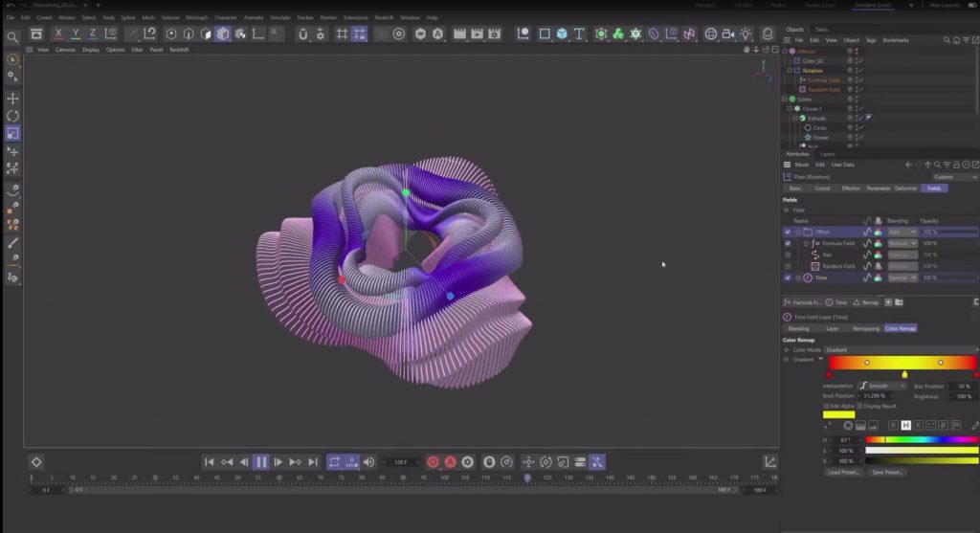Image resolution: width=980 pixels, height=533 pixels.
Task: Go to the end of the timeline
Action: pos(313,462)
